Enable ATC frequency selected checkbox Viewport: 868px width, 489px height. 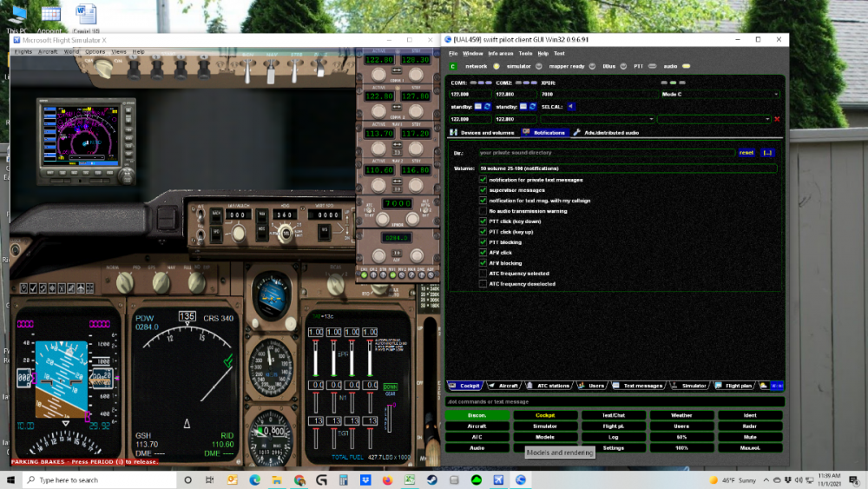483,274
